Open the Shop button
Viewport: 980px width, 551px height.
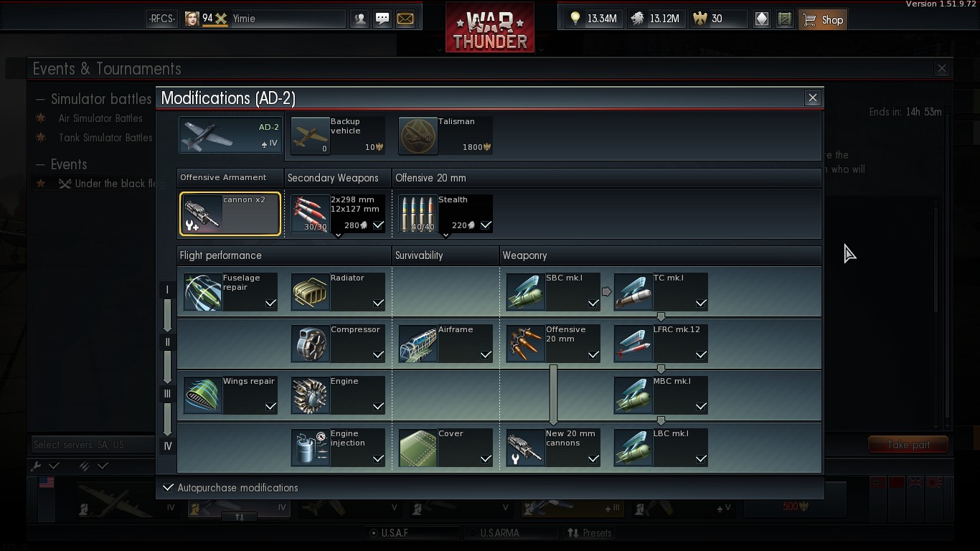click(823, 19)
